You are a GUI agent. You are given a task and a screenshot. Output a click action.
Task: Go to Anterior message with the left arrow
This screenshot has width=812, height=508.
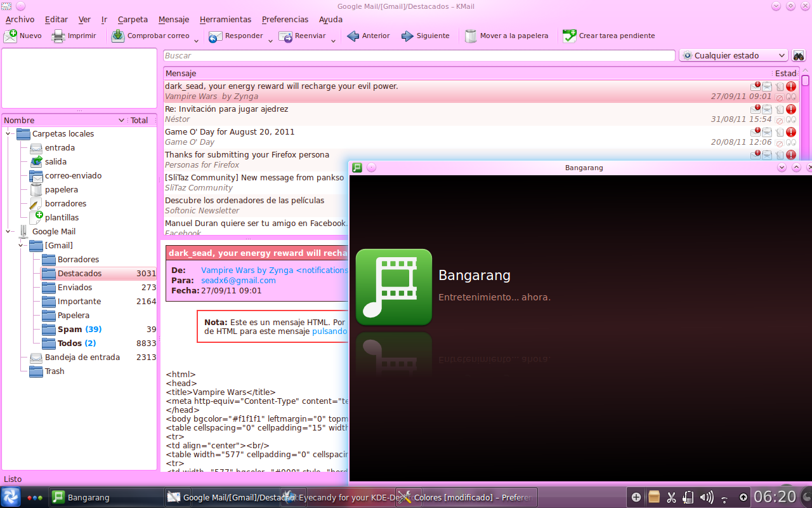click(353, 36)
